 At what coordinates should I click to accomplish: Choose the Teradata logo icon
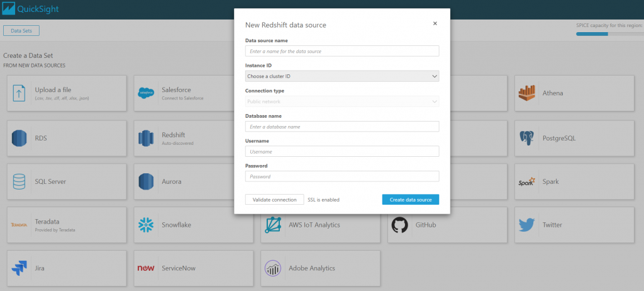pos(19,225)
